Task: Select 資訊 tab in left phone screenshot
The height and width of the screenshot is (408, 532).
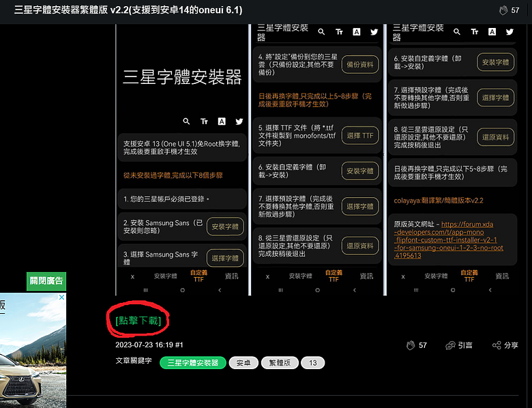Action: [232, 276]
